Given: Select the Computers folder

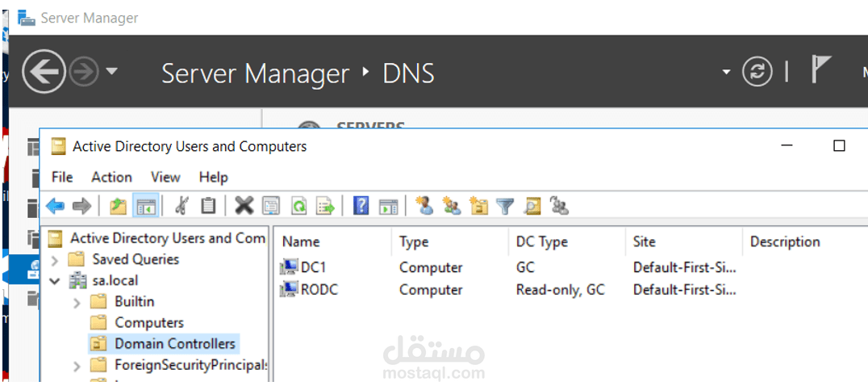Looking at the screenshot, I should (x=149, y=323).
